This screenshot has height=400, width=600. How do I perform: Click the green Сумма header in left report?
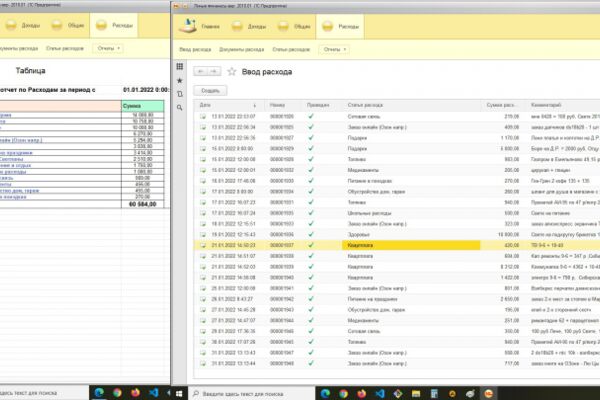click(x=143, y=106)
